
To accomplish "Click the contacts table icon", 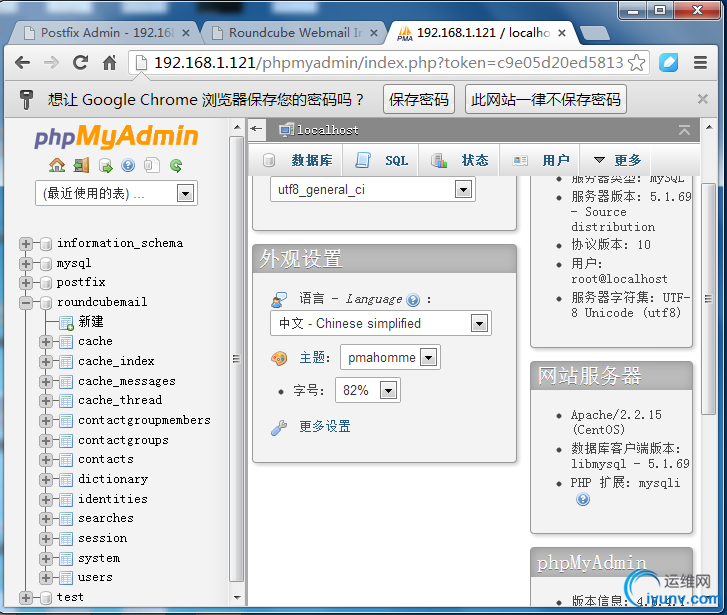I will click(x=66, y=460).
